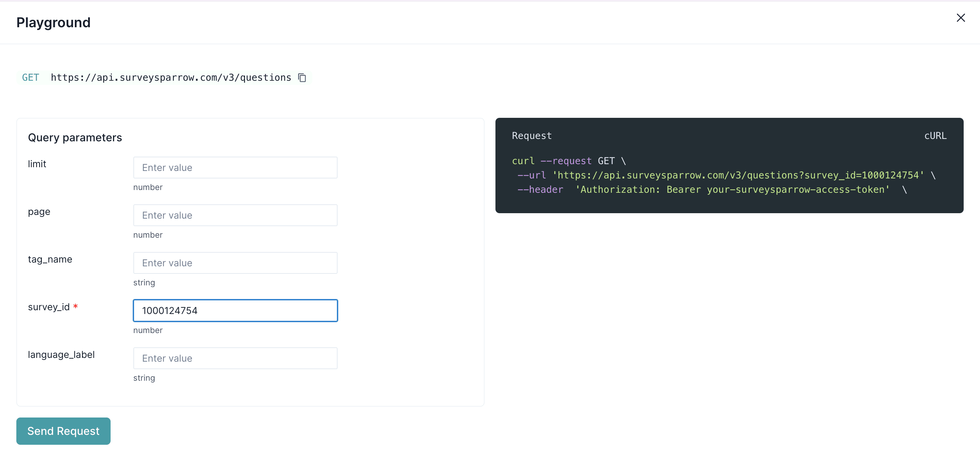Click the language_label input box
980x472 pixels.
tap(235, 358)
